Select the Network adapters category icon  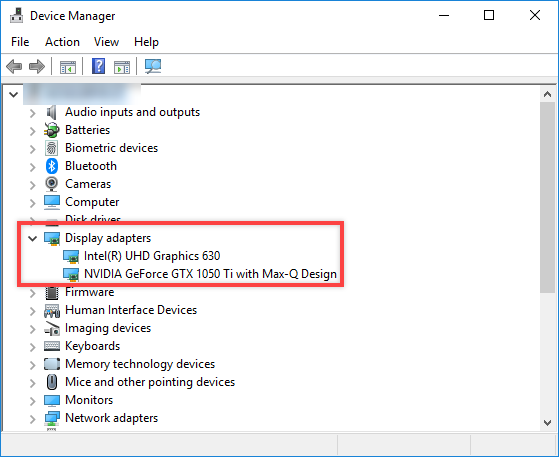(52, 419)
